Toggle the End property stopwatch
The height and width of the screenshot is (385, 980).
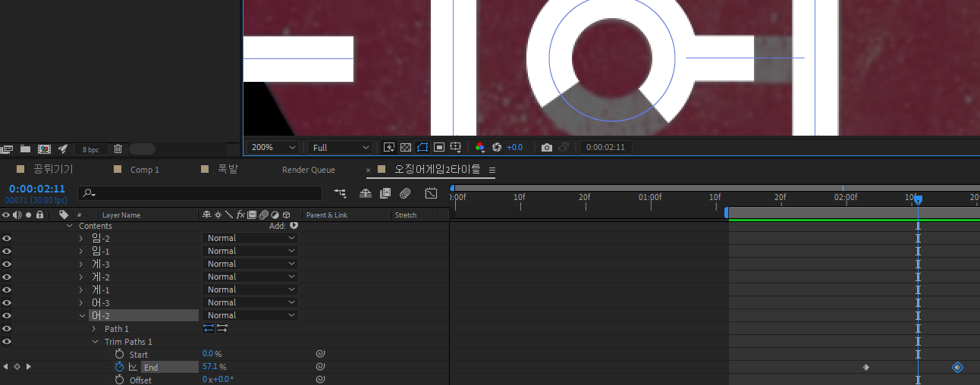[119, 367]
